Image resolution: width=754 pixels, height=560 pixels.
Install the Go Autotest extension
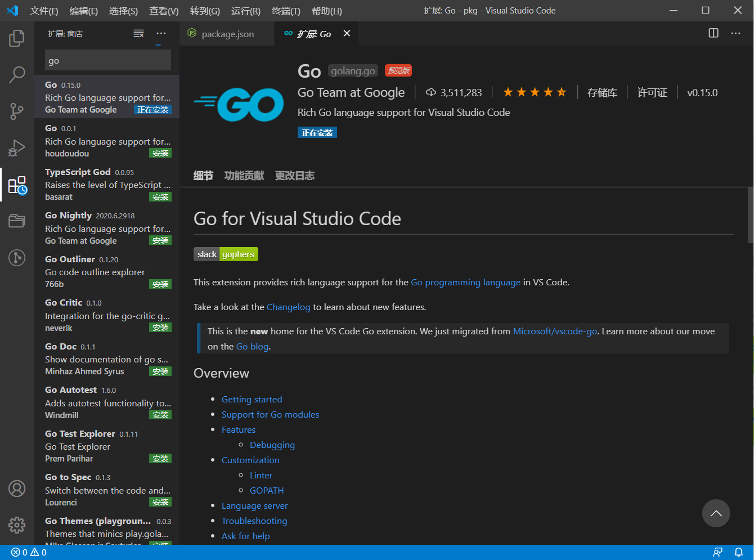click(160, 415)
